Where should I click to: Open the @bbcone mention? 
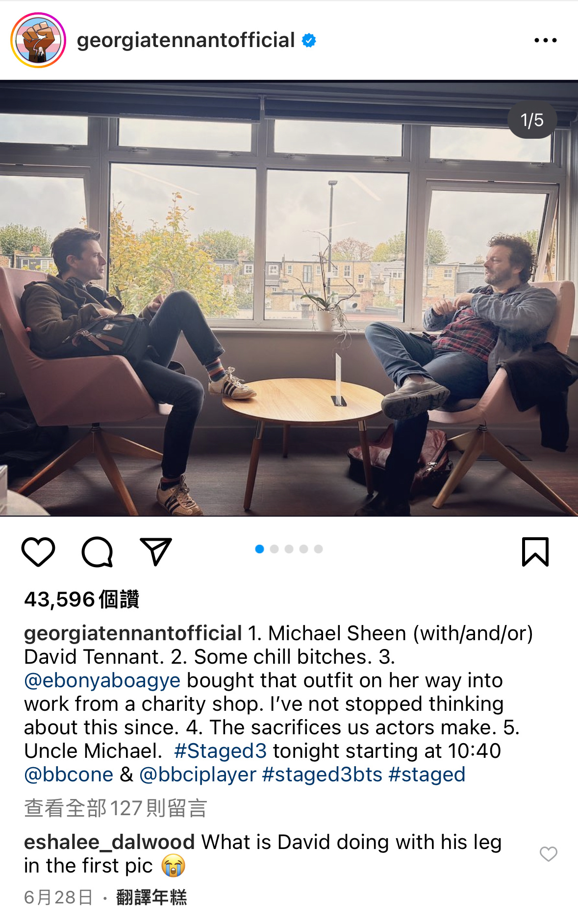click(x=69, y=774)
